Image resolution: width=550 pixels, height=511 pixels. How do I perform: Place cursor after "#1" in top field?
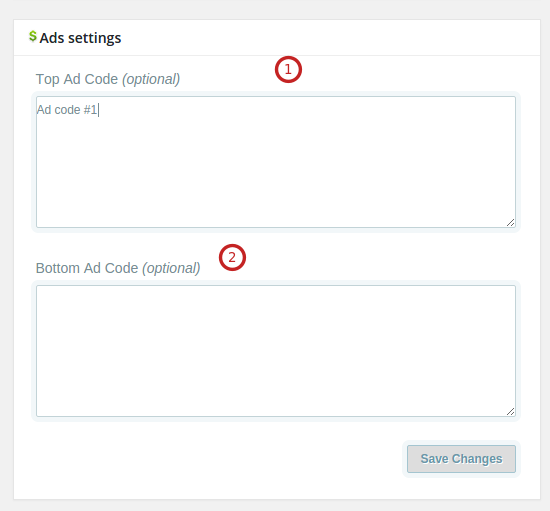point(98,110)
